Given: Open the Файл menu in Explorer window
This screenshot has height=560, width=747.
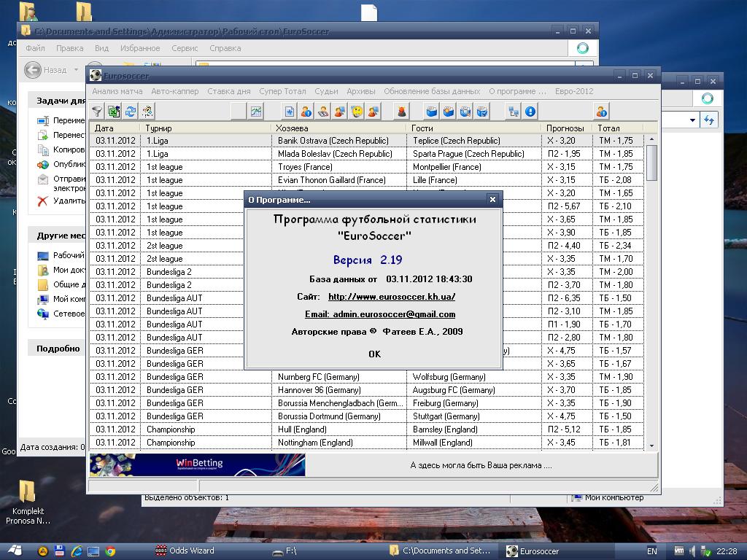Looking at the screenshot, I should (35, 48).
